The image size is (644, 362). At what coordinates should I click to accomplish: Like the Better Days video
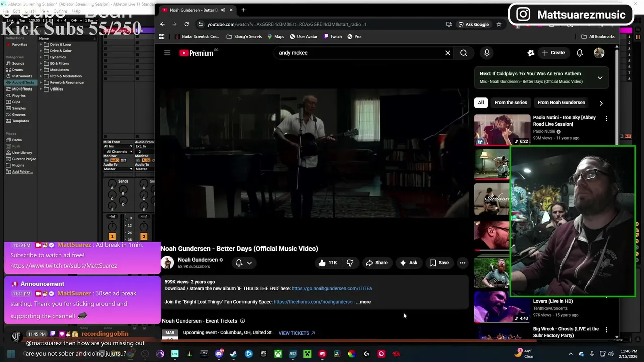pyautogui.click(x=328, y=263)
